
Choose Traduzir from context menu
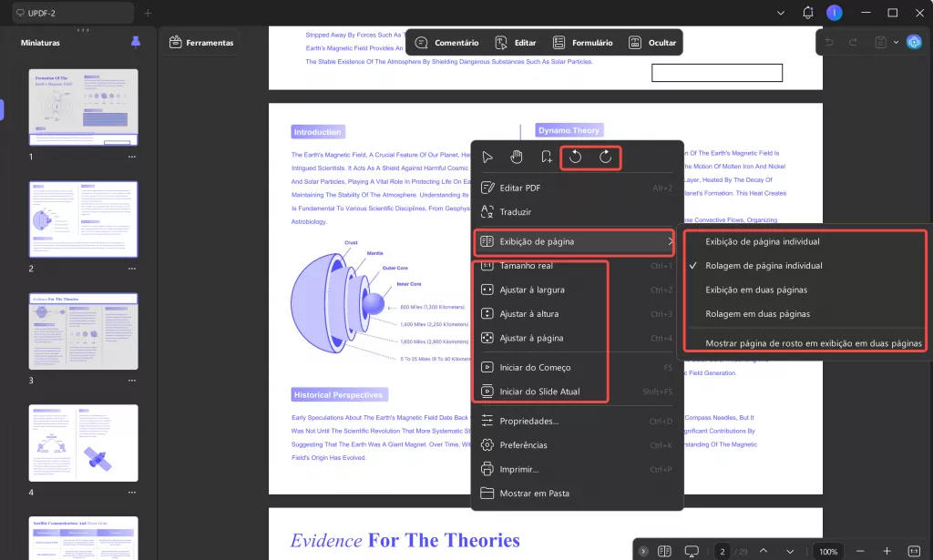pyautogui.click(x=577, y=211)
